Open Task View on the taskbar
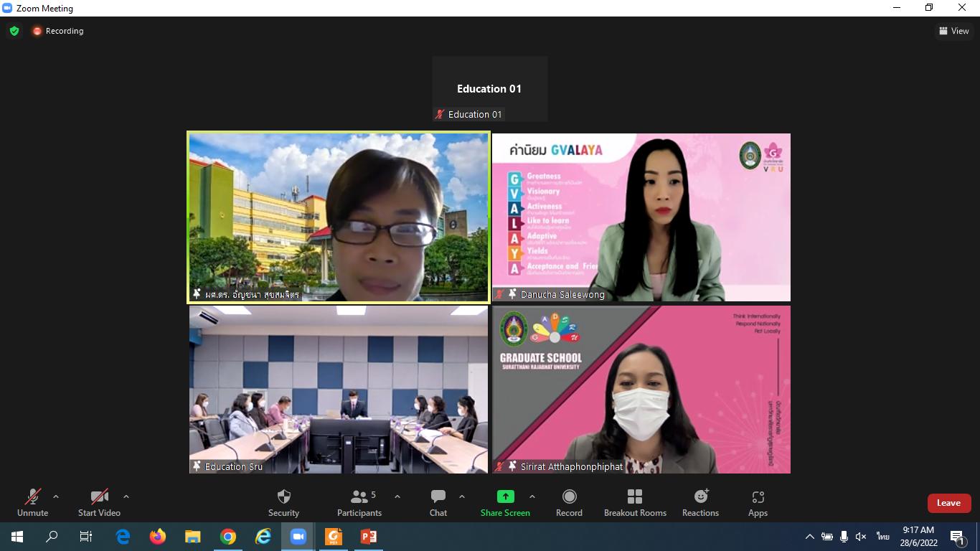This screenshot has width=980, height=551. coord(86,537)
